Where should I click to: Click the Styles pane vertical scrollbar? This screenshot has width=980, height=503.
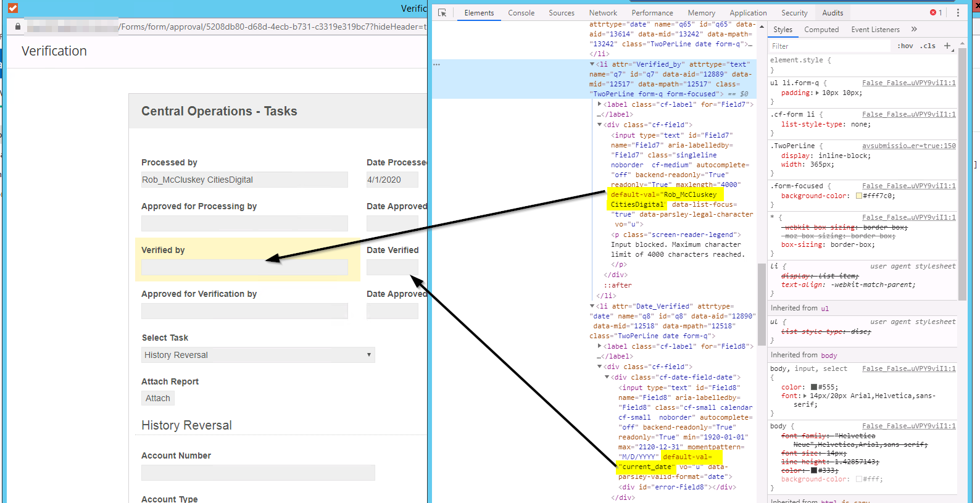coord(962,175)
